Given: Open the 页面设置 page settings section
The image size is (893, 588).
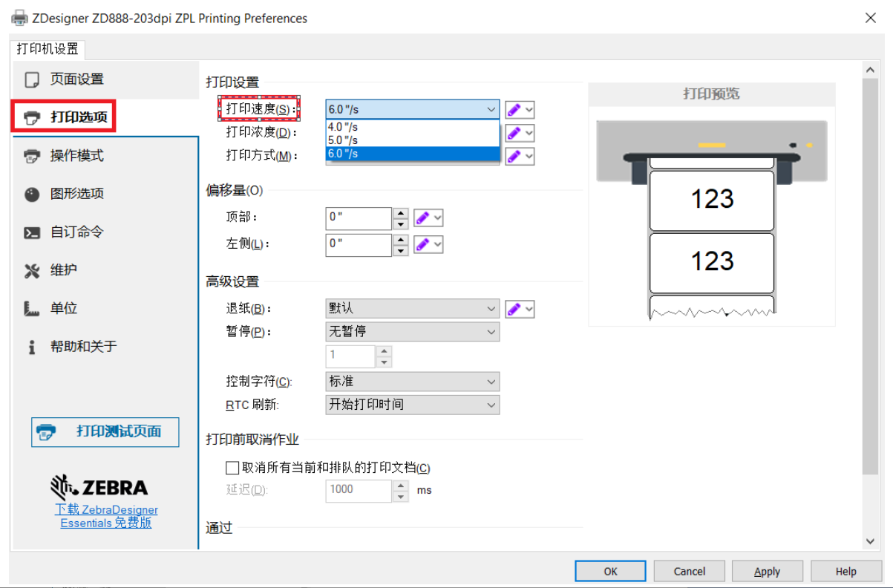Looking at the screenshot, I should pos(105,79).
